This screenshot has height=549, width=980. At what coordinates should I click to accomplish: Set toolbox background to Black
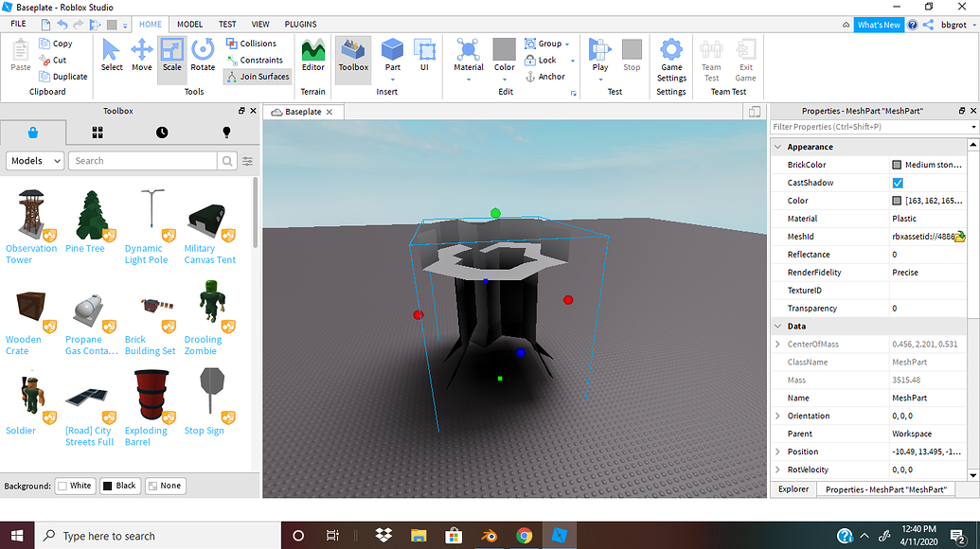(x=119, y=486)
